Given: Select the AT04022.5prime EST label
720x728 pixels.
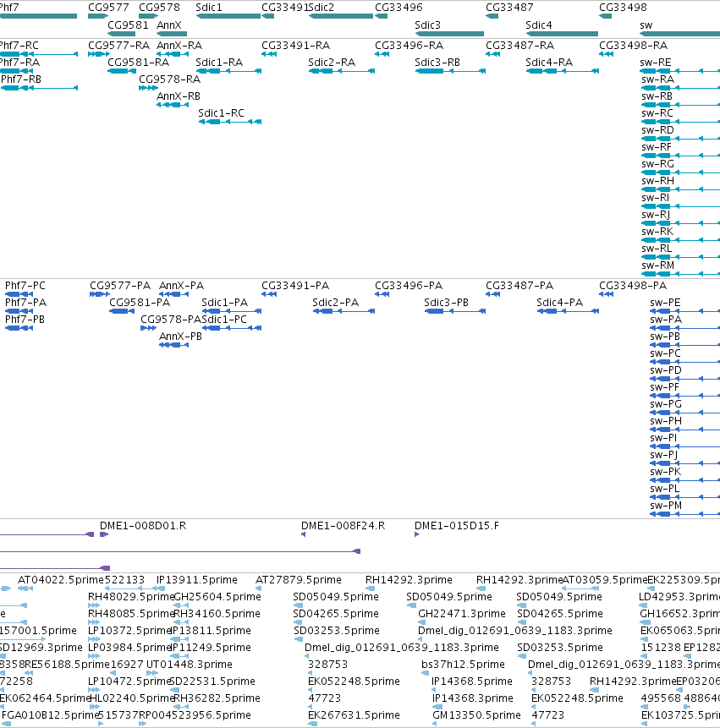Looking at the screenshot, I should pos(61,580).
